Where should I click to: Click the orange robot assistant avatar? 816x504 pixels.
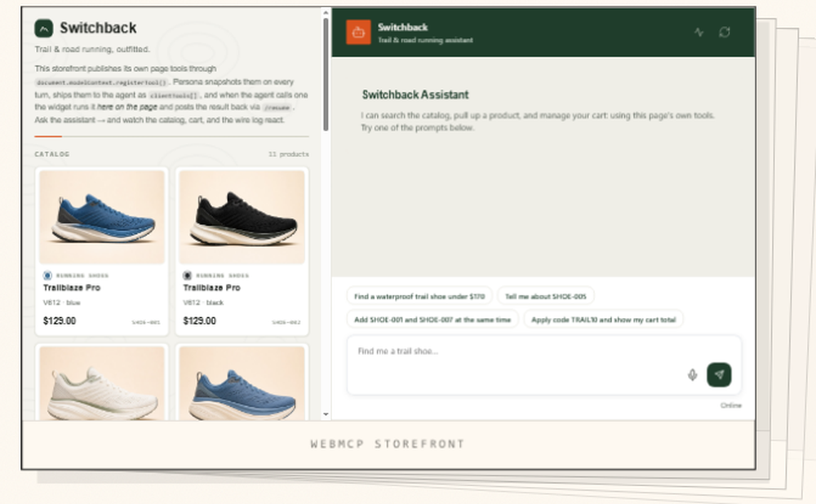pos(358,33)
